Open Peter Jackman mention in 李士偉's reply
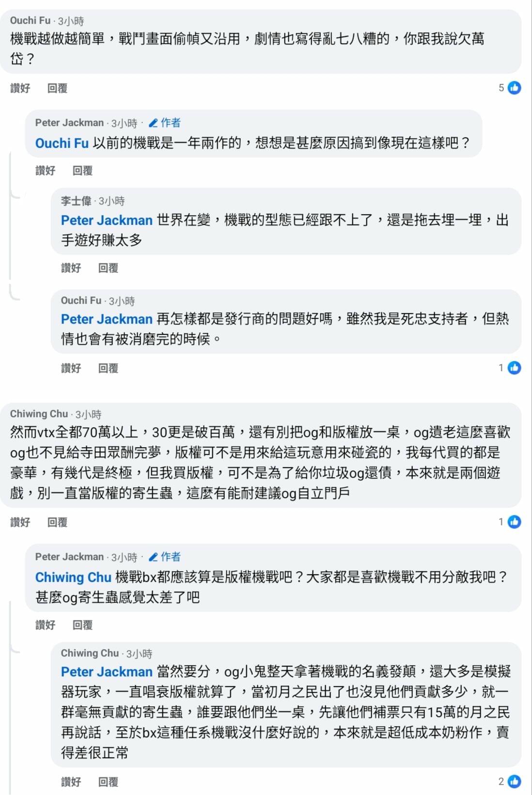 [107, 220]
